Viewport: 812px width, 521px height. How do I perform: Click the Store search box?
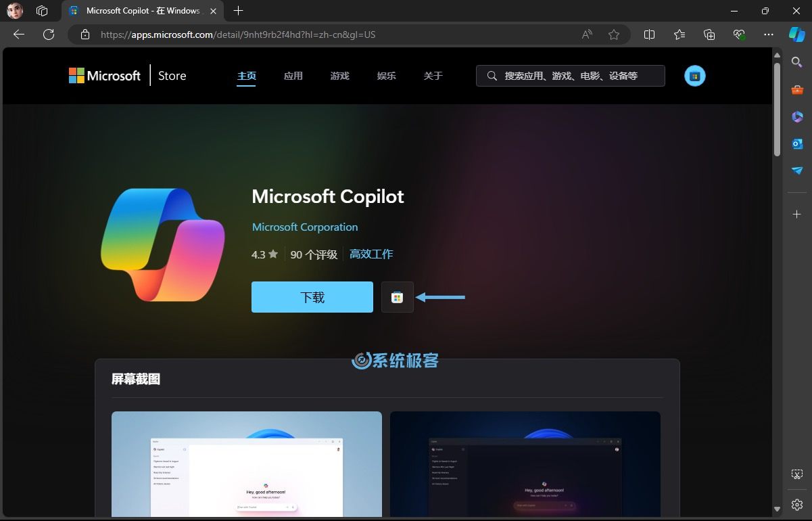[x=571, y=76]
